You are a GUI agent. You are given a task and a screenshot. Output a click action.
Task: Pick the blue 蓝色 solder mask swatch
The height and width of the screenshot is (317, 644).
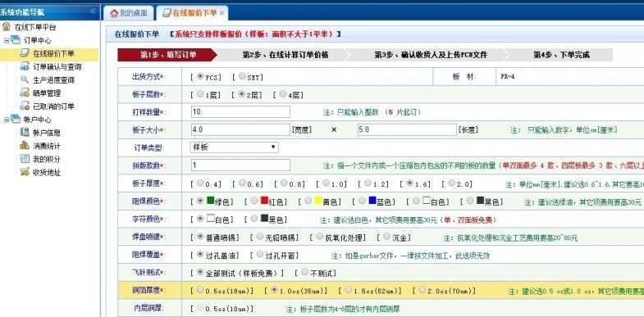click(x=372, y=201)
